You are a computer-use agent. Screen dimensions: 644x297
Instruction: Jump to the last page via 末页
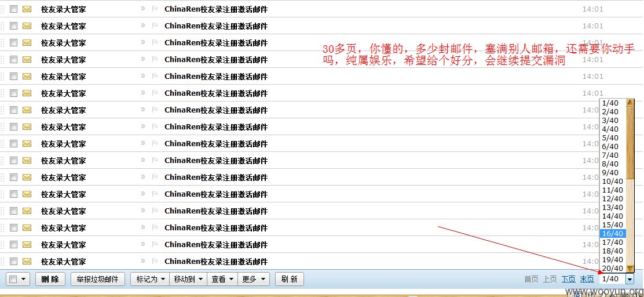587,279
